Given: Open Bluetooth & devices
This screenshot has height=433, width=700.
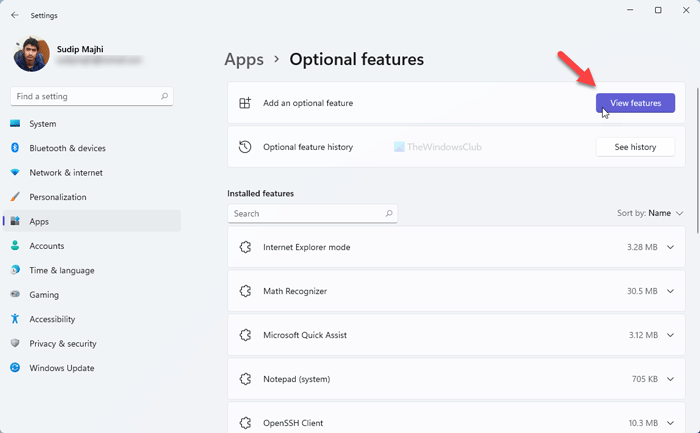Looking at the screenshot, I should click(x=92, y=148).
